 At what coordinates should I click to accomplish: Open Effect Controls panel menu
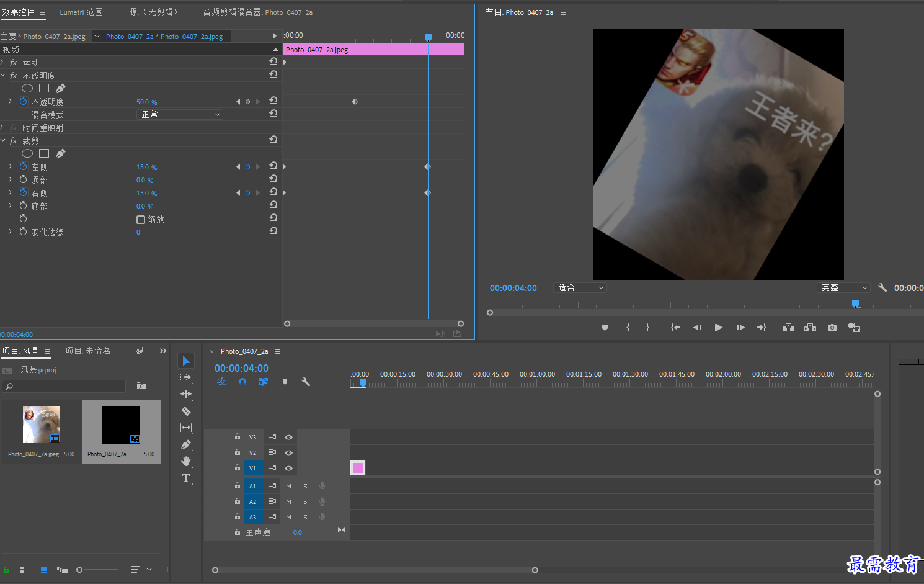pyautogui.click(x=43, y=12)
